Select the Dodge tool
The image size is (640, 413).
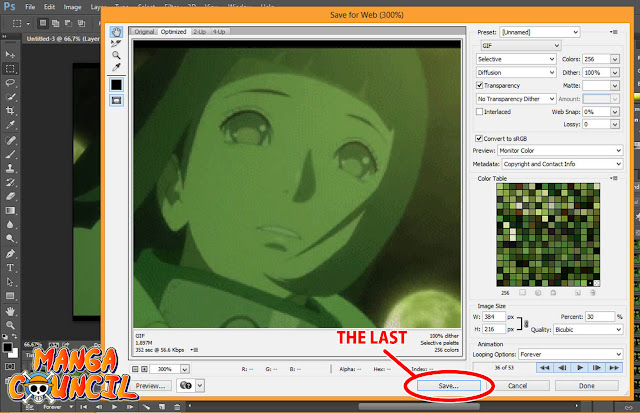click(10, 239)
